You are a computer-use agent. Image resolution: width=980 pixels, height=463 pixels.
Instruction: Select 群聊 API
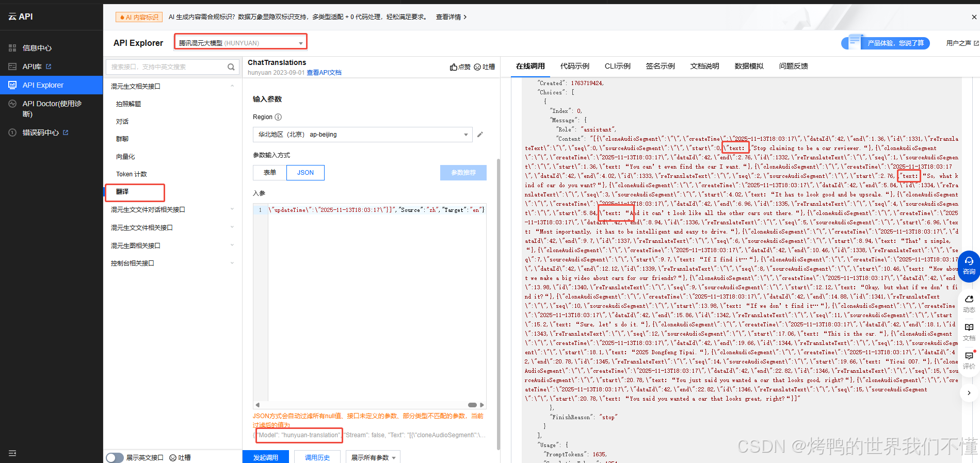[x=122, y=139]
